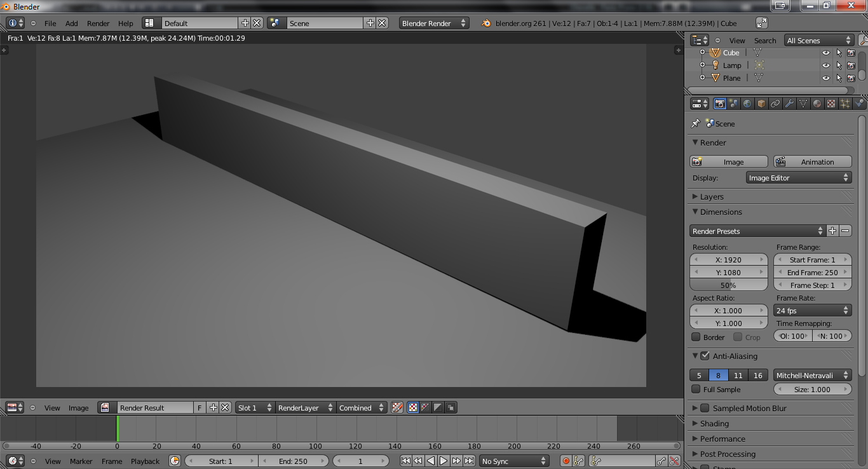Image resolution: width=868 pixels, height=469 pixels.
Task: Click the render Animation button
Action: click(x=813, y=161)
